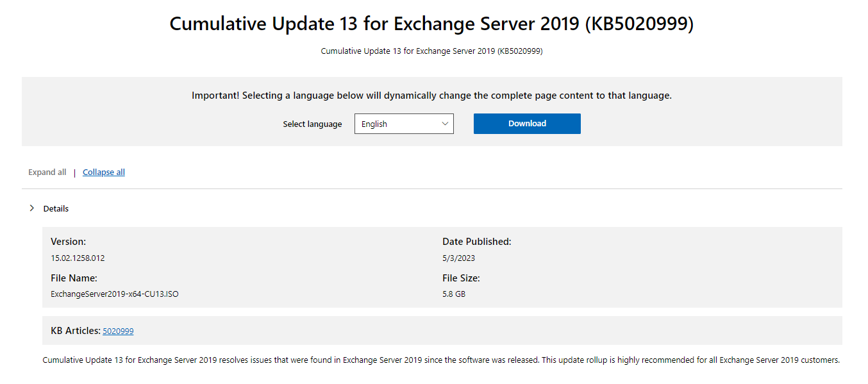Click the Version: label
868x384 pixels.
pyautogui.click(x=68, y=242)
